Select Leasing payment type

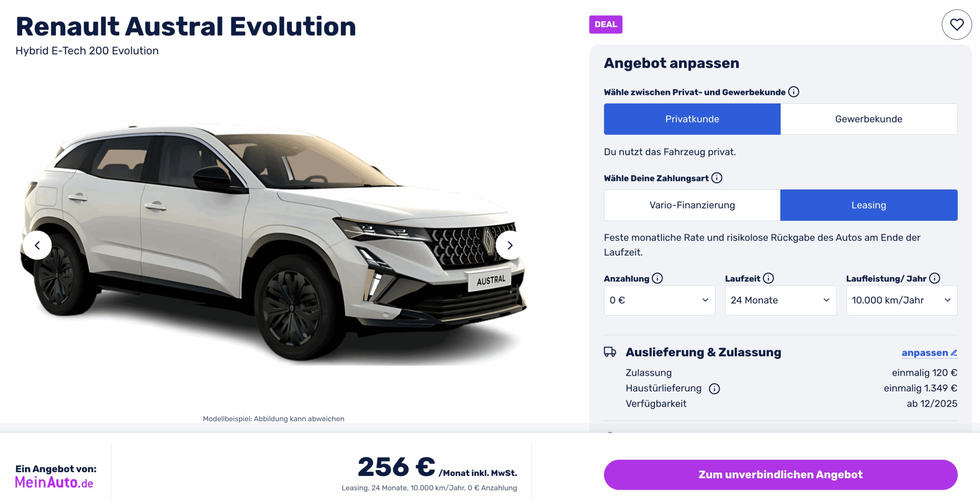click(869, 205)
